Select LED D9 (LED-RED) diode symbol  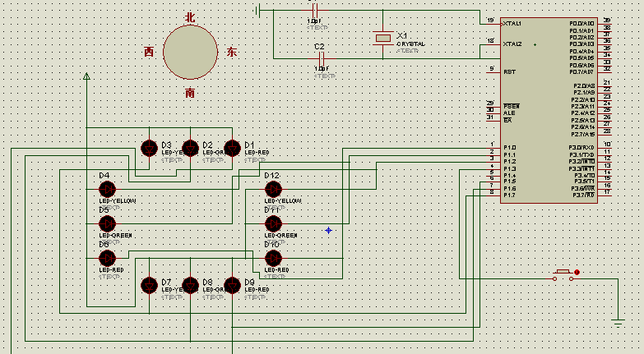[x=232, y=286]
